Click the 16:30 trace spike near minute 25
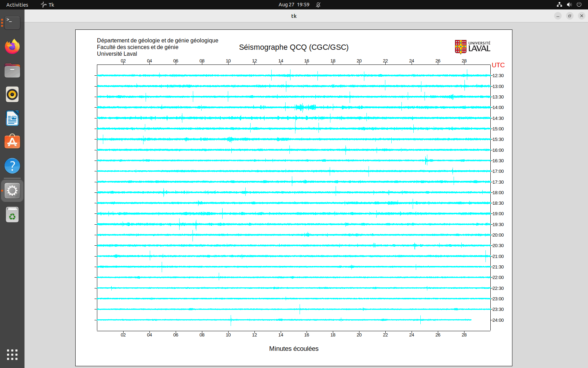The width and height of the screenshot is (588, 368). point(427,161)
